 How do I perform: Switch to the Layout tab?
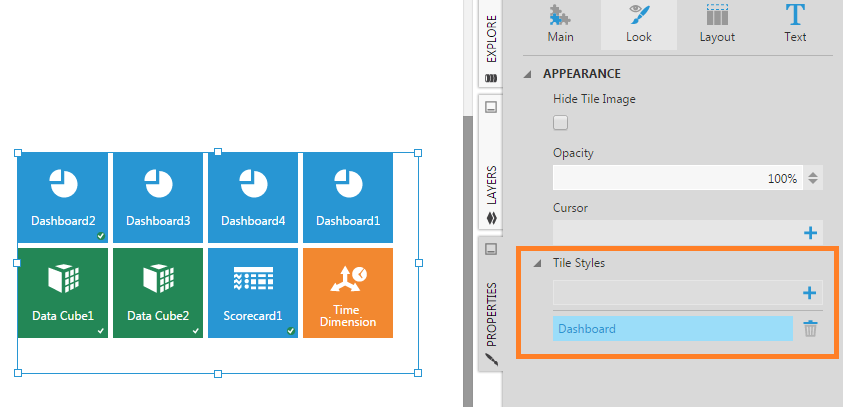(717, 25)
